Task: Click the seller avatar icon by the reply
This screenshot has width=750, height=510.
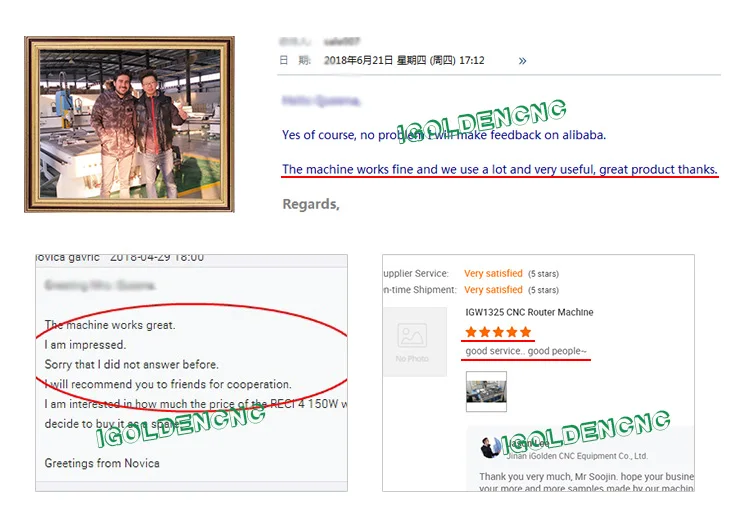Action: point(489,448)
